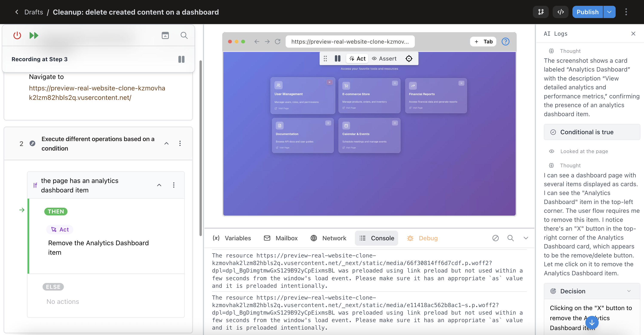
Task: Remove the Documentation card
Action: click(x=328, y=123)
